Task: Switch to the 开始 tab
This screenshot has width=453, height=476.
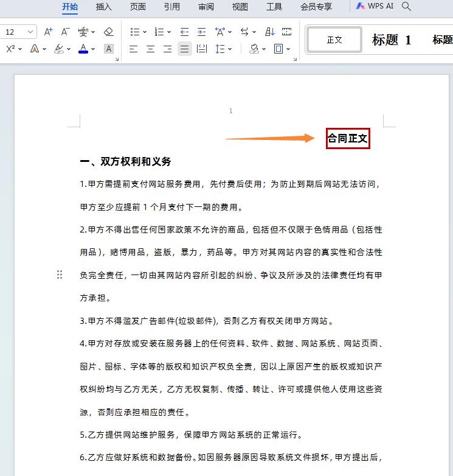Action: (70, 7)
